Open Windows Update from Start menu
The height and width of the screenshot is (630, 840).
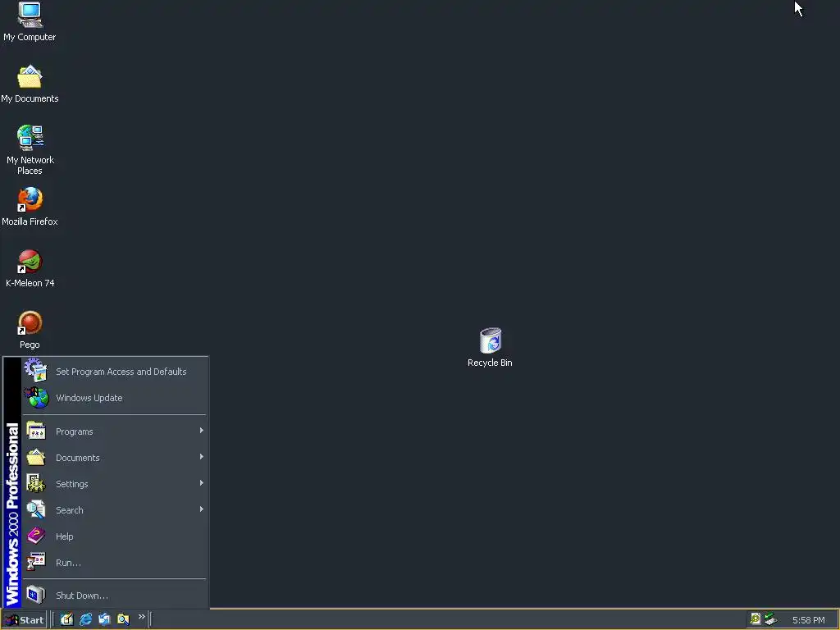[114, 398]
